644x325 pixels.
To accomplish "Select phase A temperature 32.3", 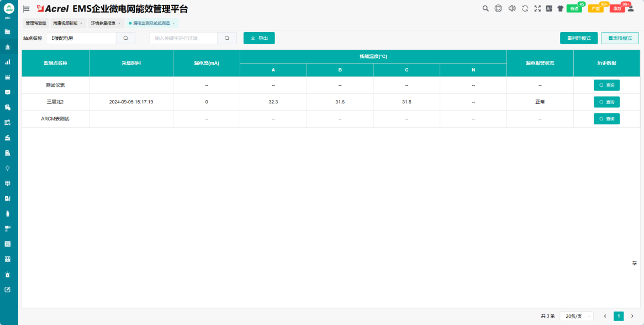I will (x=273, y=102).
